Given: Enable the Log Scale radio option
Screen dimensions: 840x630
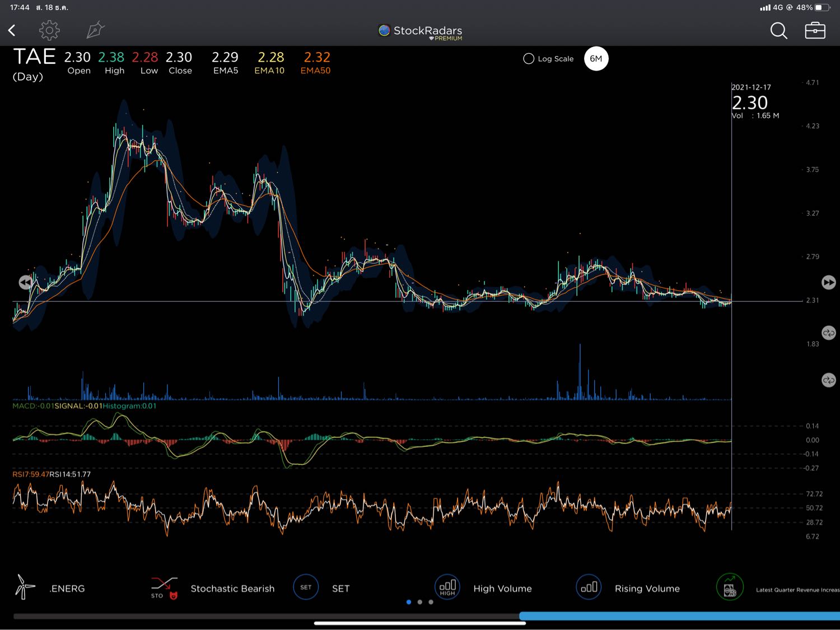Looking at the screenshot, I should tap(529, 59).
